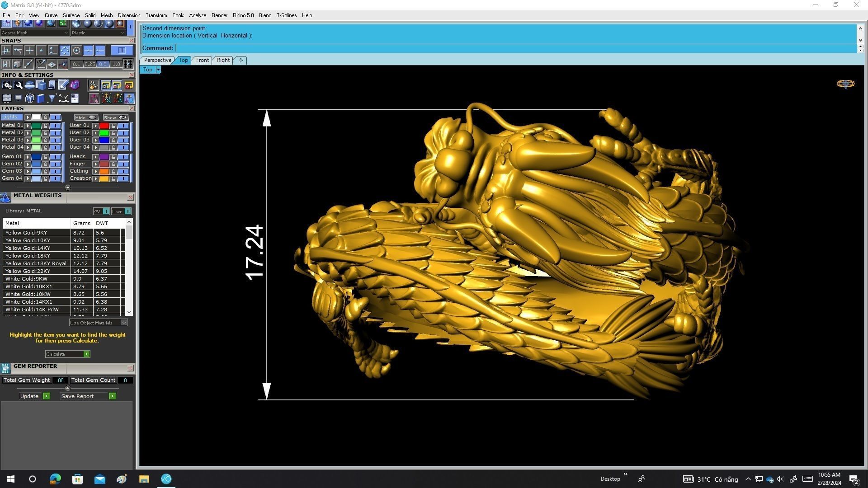Open the T-Splines menu

pos(287,15)
